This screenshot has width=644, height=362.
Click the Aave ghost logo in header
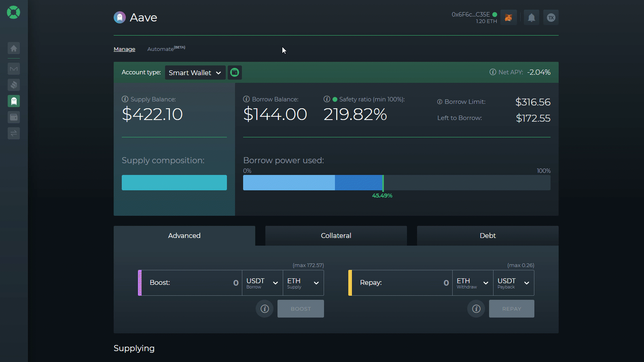[x=120, y=17]
